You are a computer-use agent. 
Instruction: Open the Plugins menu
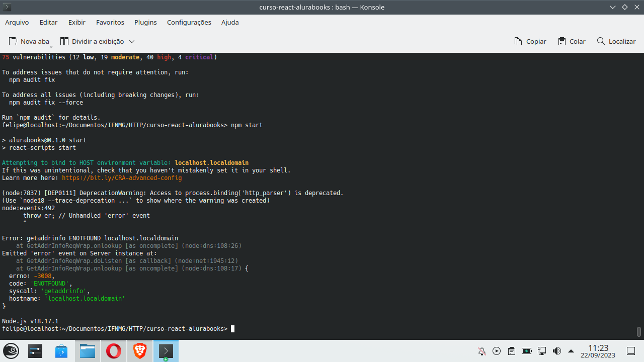[145, 22]
